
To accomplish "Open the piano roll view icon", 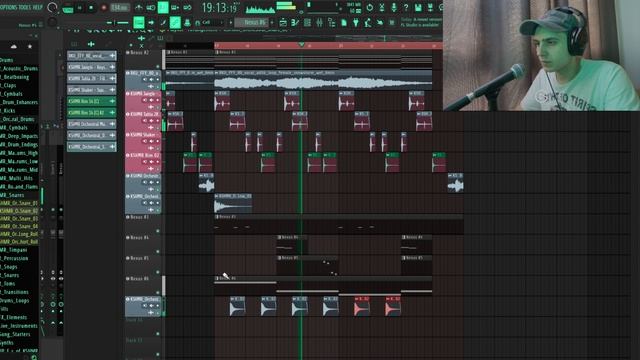I will [295, 22].
